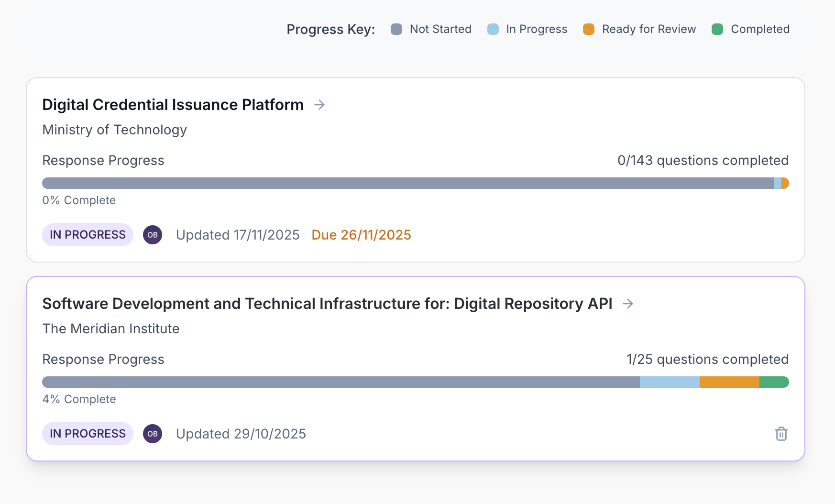
Task: Open Digital Credential Issuance Platform title
Action: pyautogui.click(x=173, y=105)
